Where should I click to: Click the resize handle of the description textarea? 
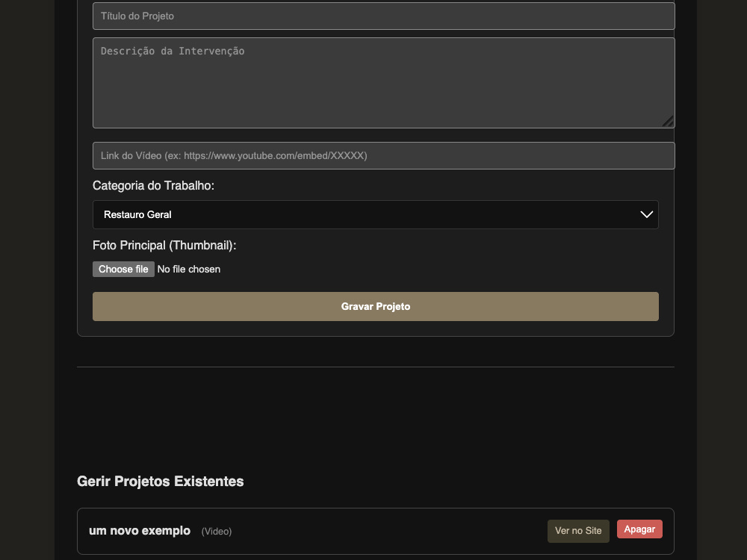coord(668,122)
